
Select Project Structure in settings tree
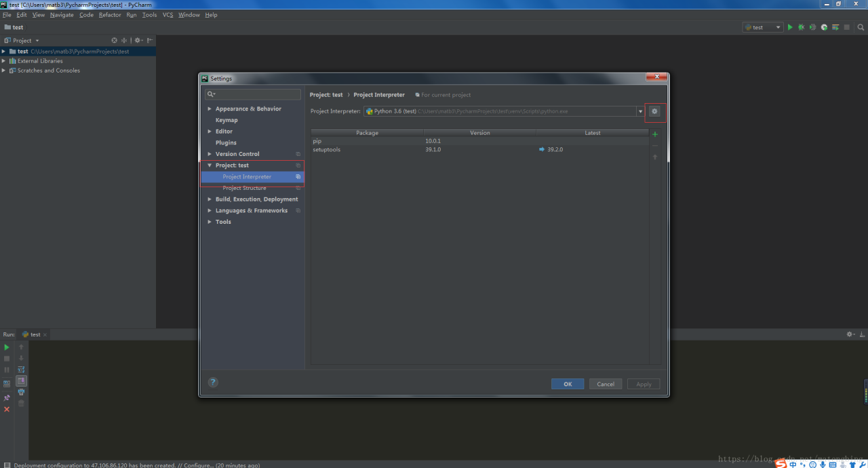(x=244, y=188)
